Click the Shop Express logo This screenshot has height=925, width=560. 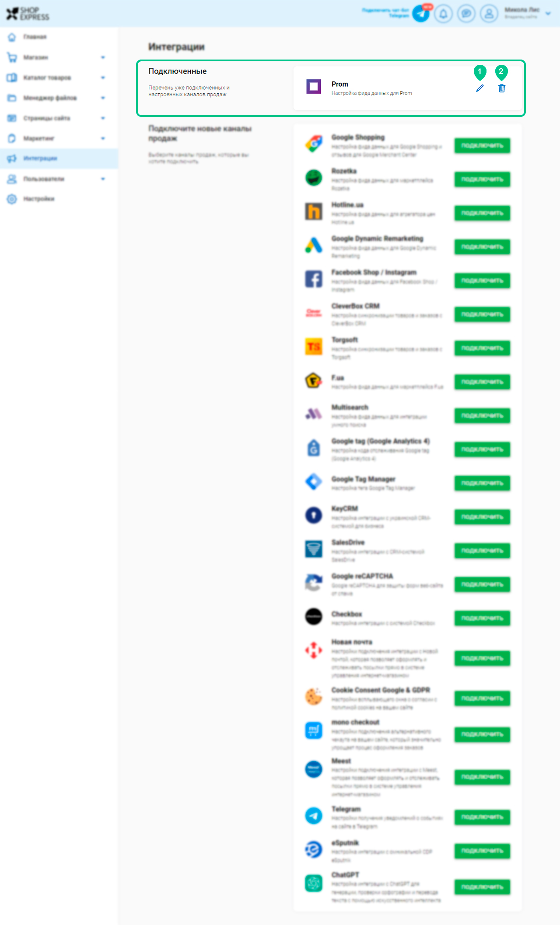coord(28,14)
